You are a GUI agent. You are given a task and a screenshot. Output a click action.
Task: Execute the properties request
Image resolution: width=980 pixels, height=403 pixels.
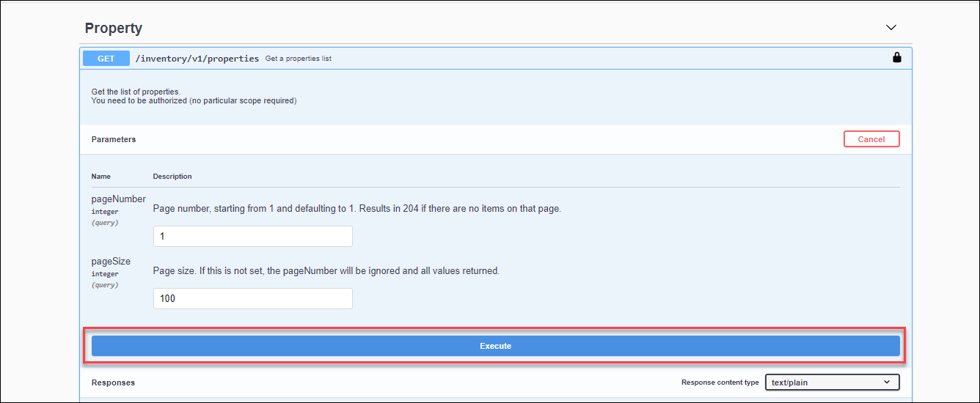pos(496,346)
